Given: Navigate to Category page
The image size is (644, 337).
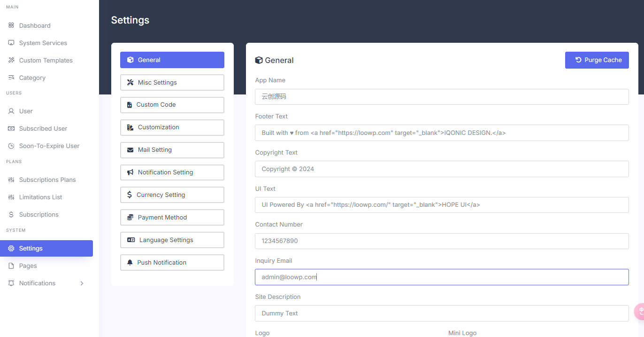Looking at the screenshot, I should [x=46, y=78].
